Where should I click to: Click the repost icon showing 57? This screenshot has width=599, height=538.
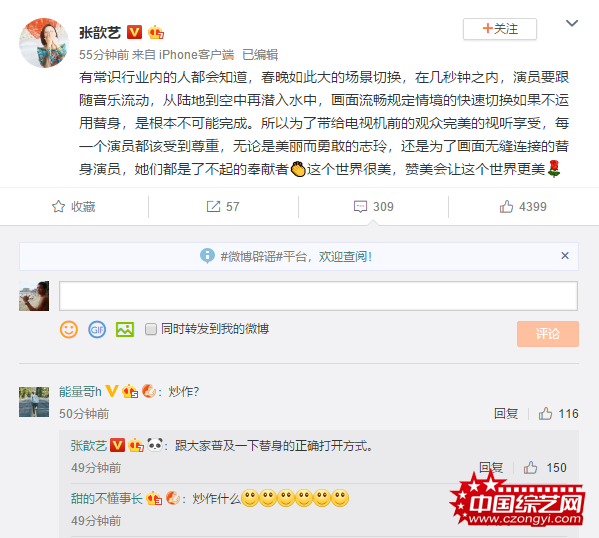click(223, 207)
